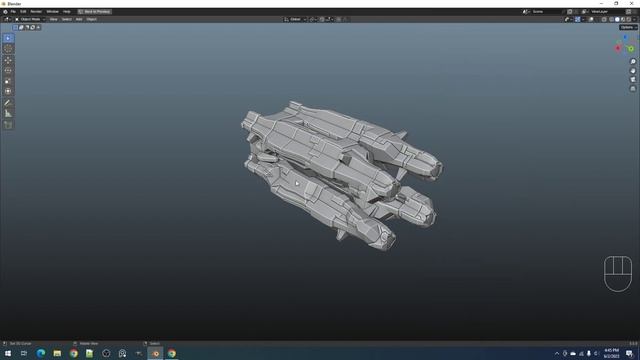Choose subtract selection mode icon
The image size is (640, 360).
[27, 27]
